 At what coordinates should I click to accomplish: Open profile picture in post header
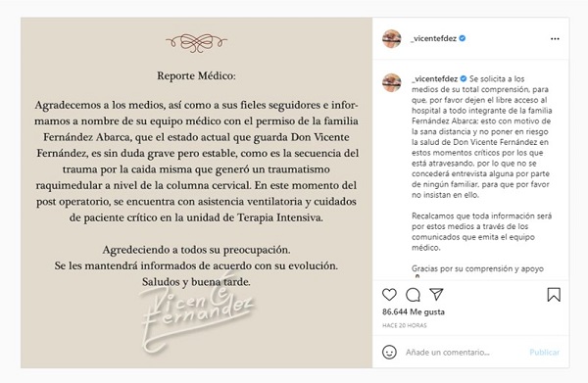(391, 38)
